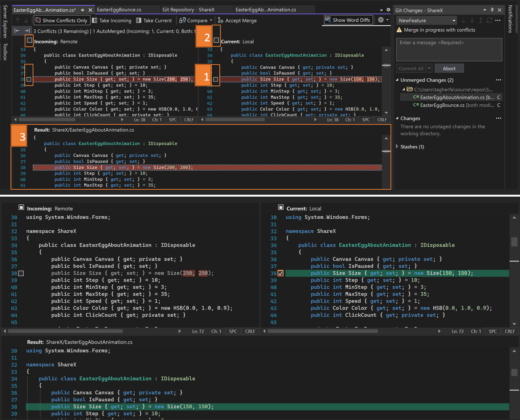The image size is (520, 420).
Task: Switch to the EasterEggBounce.cs tab
Action: [119, 10]
